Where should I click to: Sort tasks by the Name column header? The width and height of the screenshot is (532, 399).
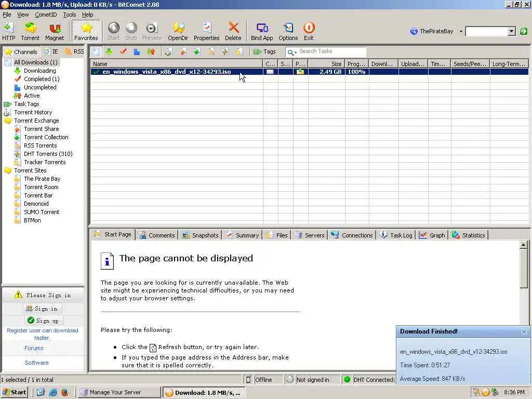[x=177, y=64]
